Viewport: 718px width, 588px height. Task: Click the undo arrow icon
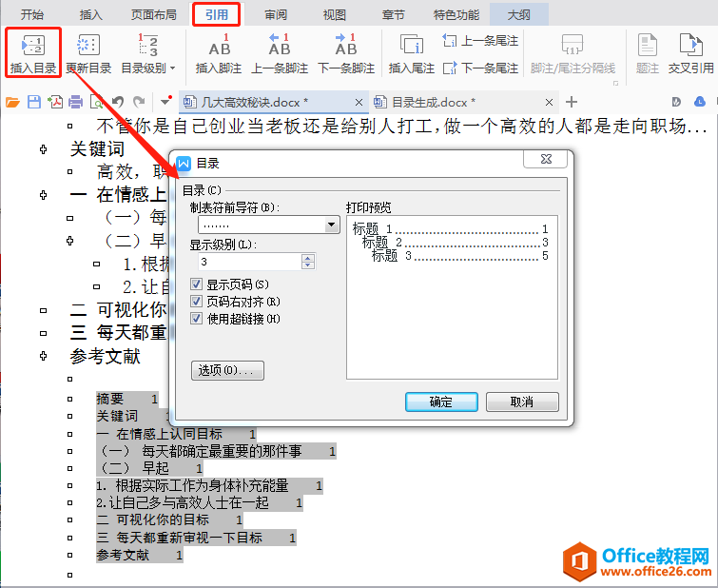tap(118, 102)
